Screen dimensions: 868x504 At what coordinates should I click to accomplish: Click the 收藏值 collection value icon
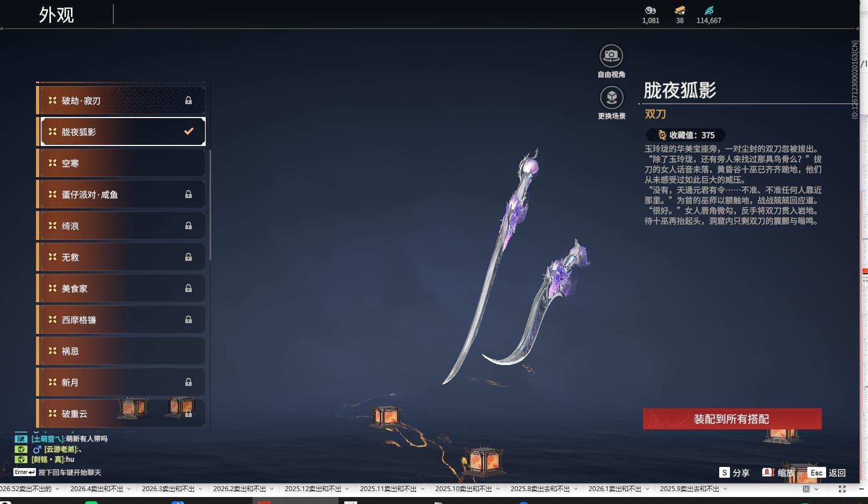click(662, 135)
